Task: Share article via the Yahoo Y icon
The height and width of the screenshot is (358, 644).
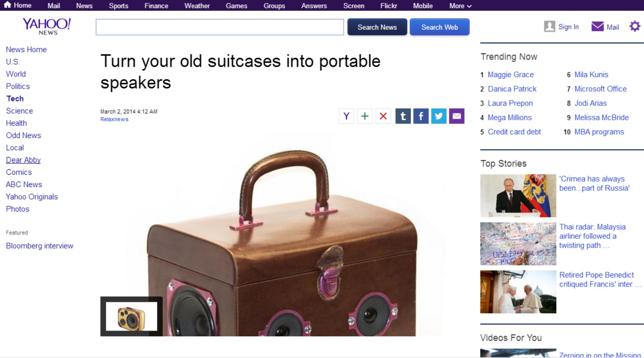Action: pos(347,116)
